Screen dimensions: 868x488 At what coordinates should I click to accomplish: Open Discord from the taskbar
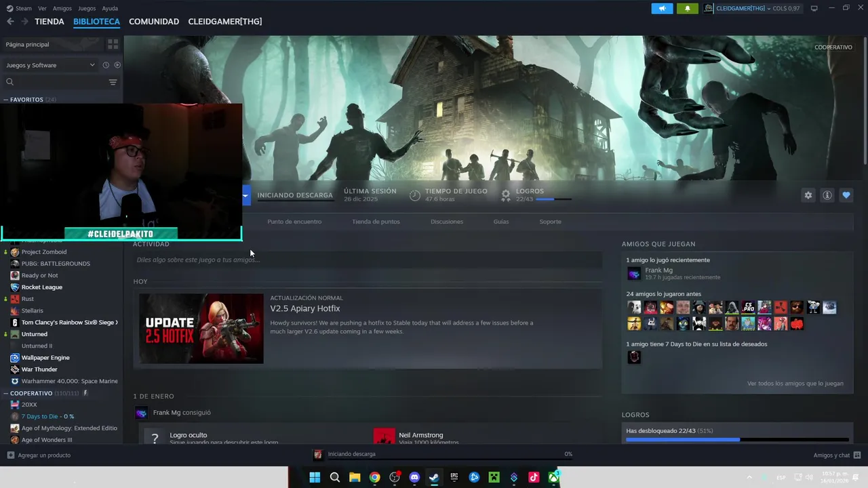coord(414,477)
